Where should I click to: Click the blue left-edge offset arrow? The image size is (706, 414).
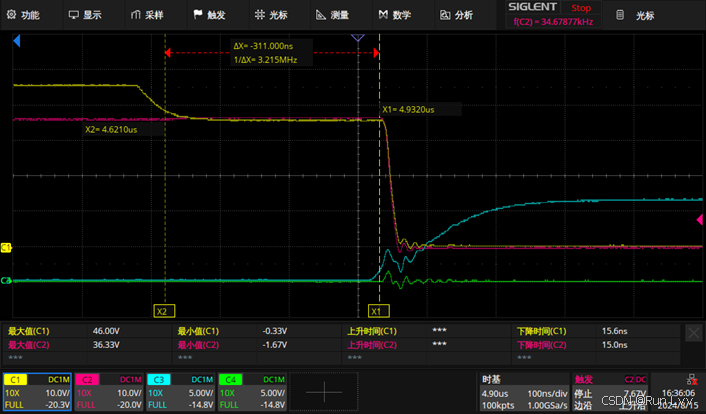(x=17, y=41)
